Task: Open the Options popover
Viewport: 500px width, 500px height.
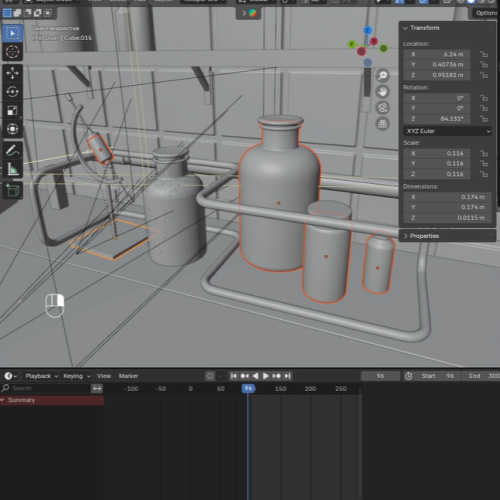Action: click(x=486, y=13)
